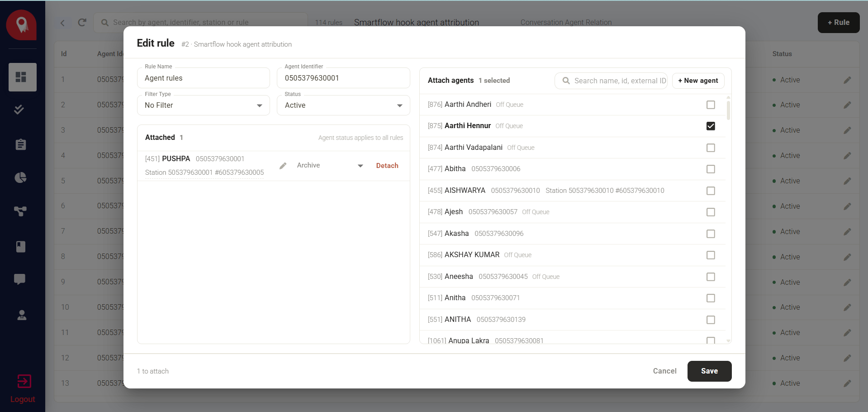The height and width of the screenshot is (412, 868).
Task: Open the Archive dropdown for PUSHPA
Action: coord(330,166)
